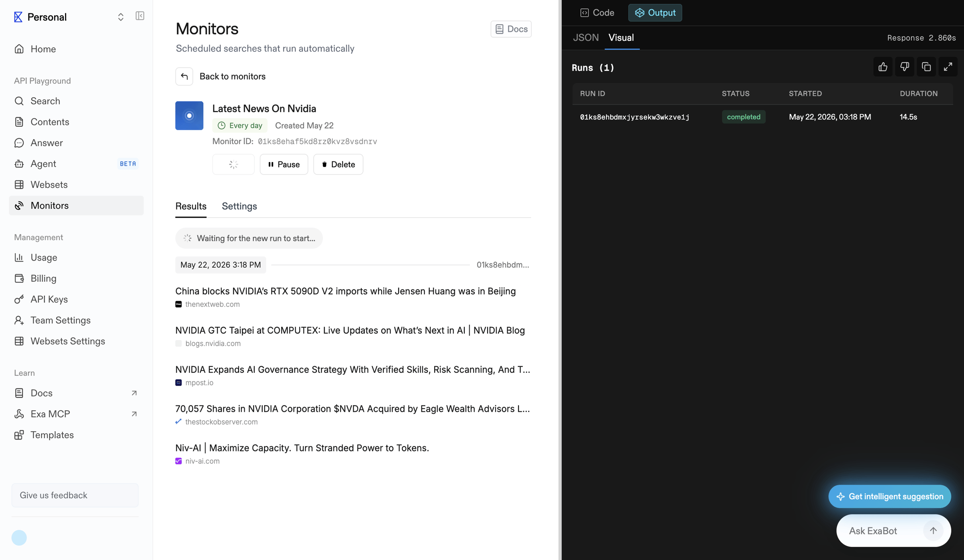Copy the output with the copy icon
This screenshot has width=964, height=560.
tap(926, 67)
